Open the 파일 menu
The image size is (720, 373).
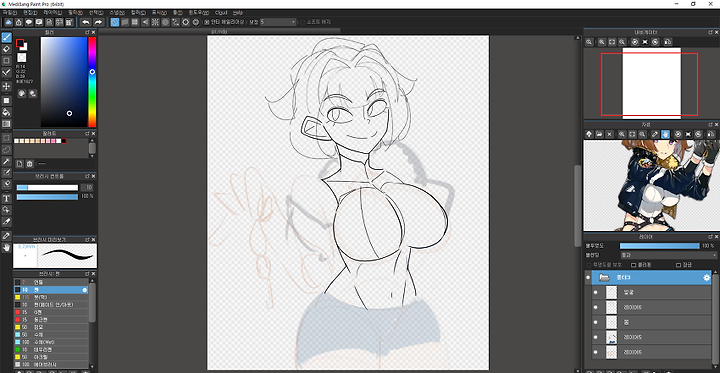click(x=10, y=13)
